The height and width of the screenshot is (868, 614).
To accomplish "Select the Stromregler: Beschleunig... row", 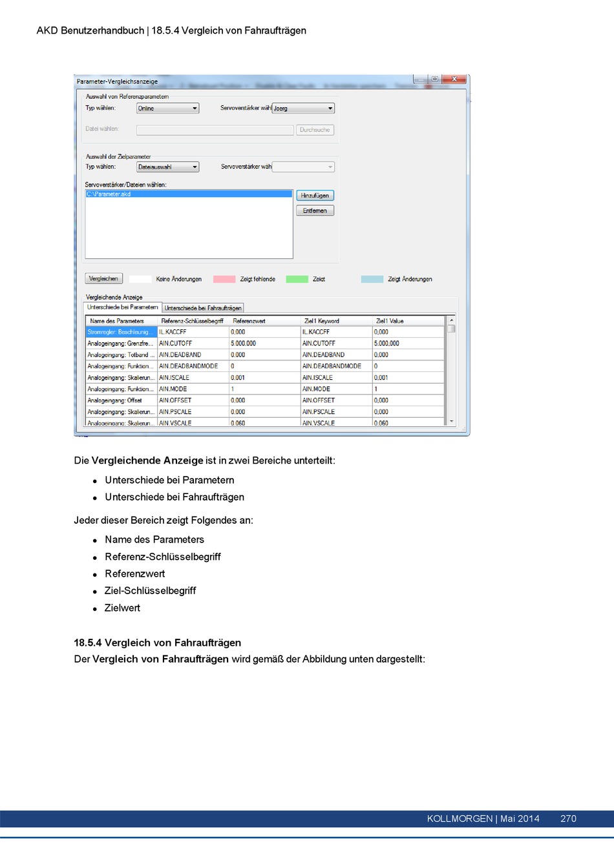I will (122, 332).
